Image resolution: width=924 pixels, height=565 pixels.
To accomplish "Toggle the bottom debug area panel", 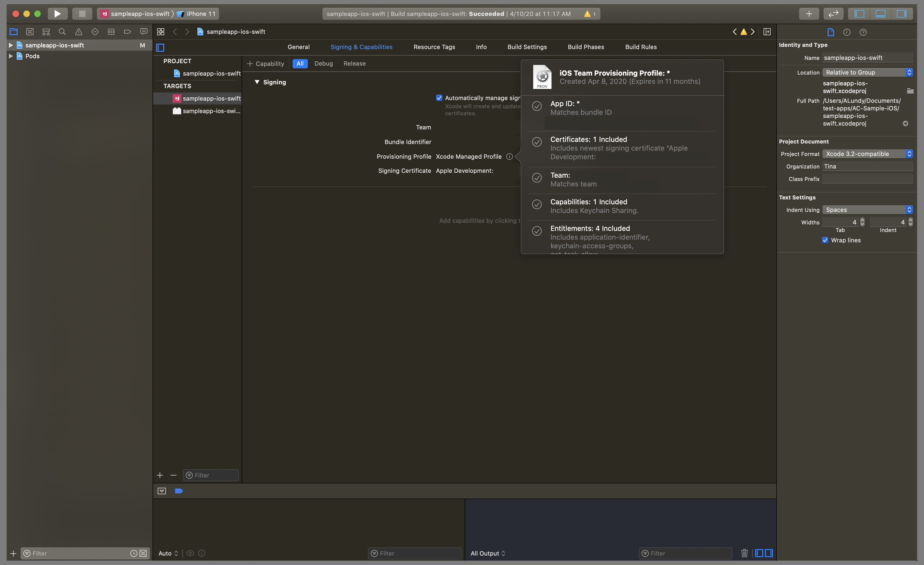I will (x=880, y=14).
